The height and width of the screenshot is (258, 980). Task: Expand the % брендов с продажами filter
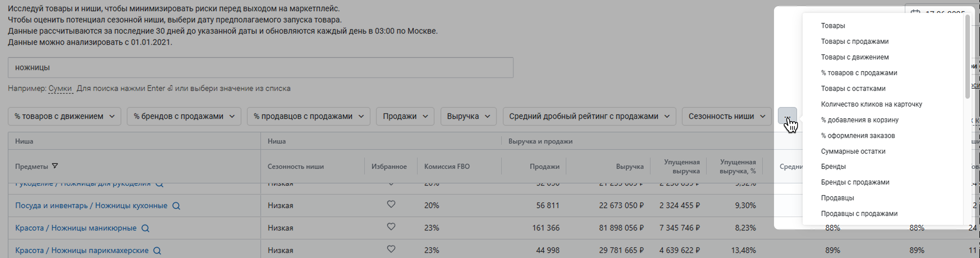pos(184,116)
